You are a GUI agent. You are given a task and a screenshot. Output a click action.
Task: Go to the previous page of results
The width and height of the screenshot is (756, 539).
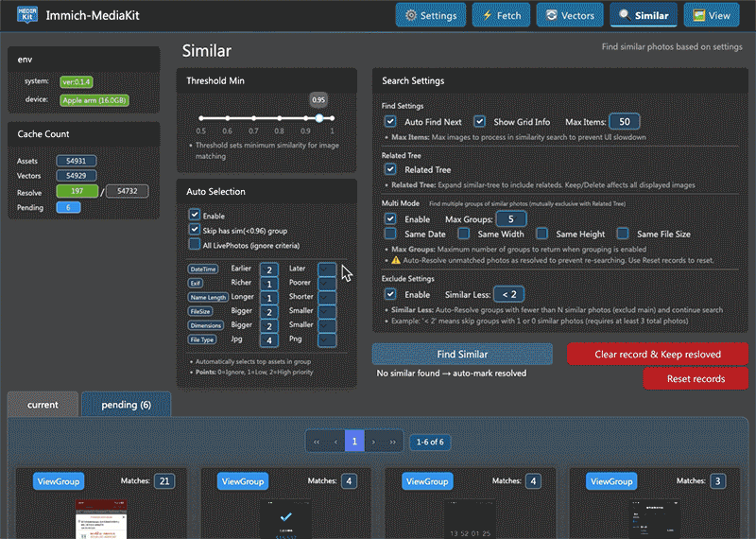(x=335, y=442)
